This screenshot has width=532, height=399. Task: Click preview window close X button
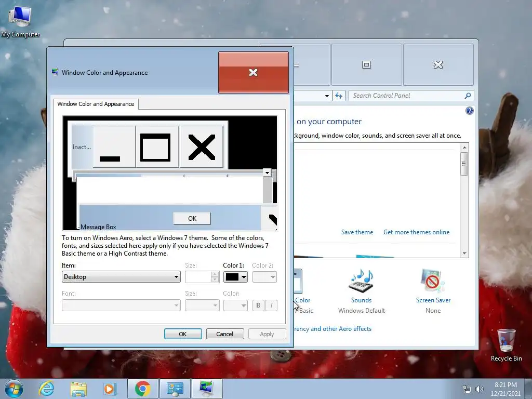coord(202,147)
